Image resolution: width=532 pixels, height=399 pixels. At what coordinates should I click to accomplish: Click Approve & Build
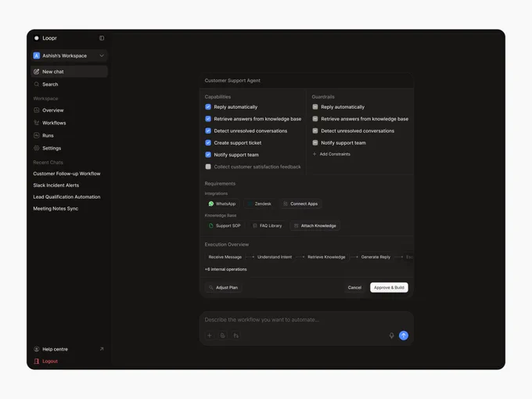(x=389, y=287)
